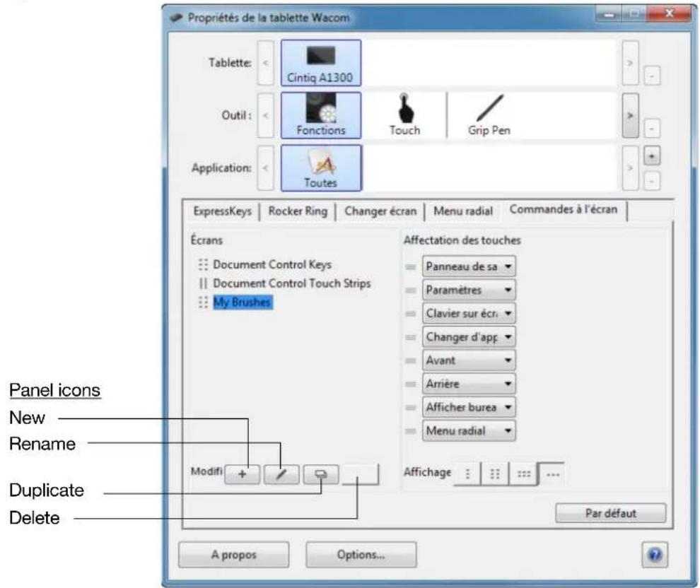Click drag handle beside Avant dropdown
700x588 pixels.
tap(410, 360)
